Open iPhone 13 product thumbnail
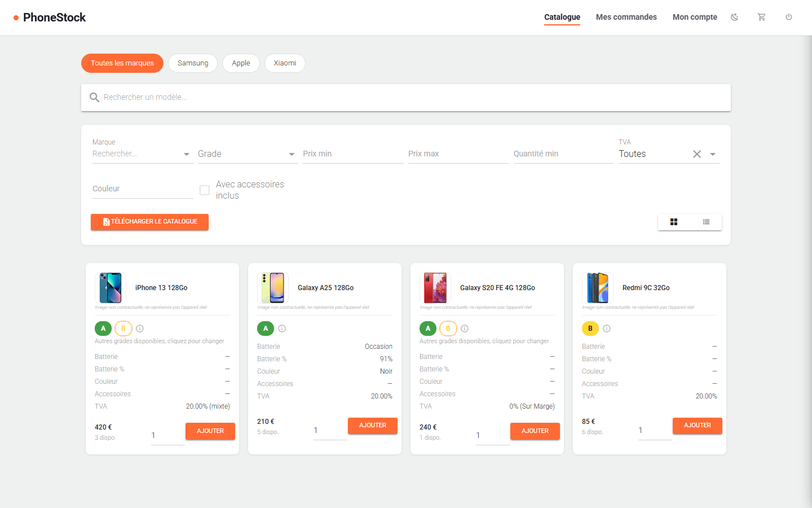 111,288
